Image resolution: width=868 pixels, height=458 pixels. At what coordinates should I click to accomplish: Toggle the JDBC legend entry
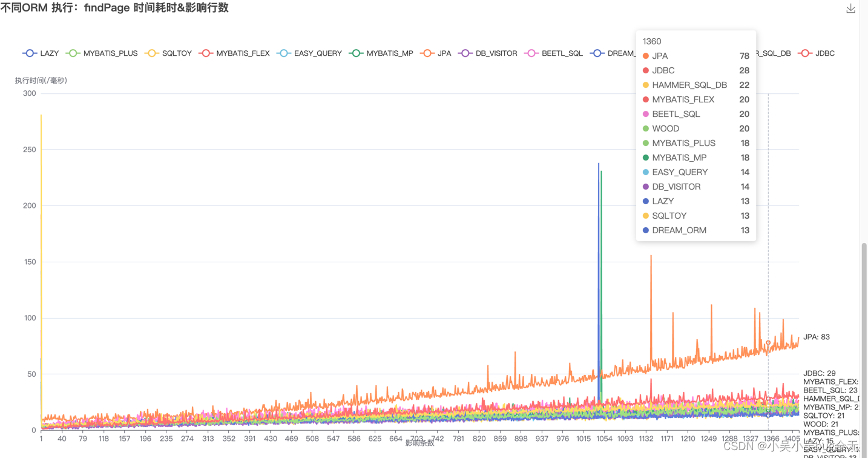[817, 53]
